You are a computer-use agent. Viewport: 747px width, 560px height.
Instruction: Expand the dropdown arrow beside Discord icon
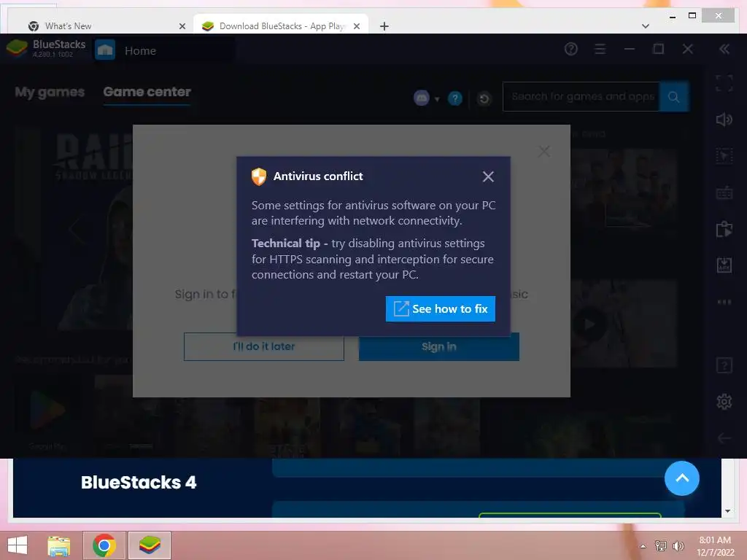pyautogui.click(x=437, y=99)
